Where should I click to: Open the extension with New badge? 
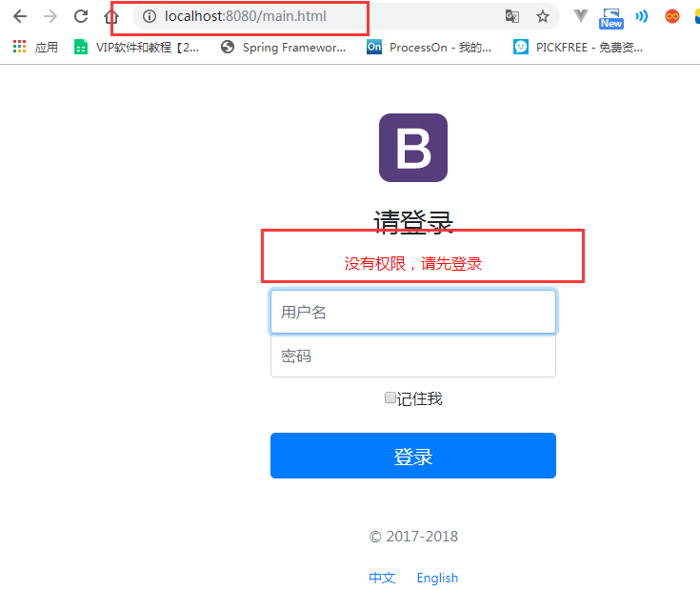coord(611,18)
